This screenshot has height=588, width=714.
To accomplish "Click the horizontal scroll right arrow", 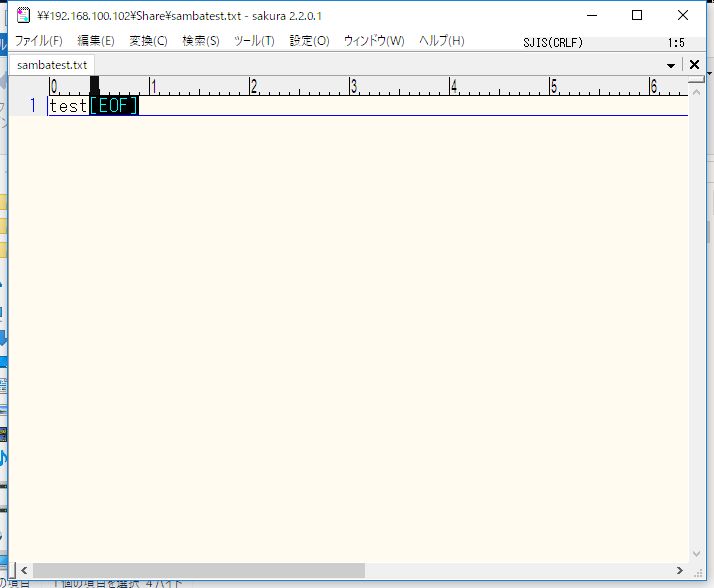I will pos(680,571).
